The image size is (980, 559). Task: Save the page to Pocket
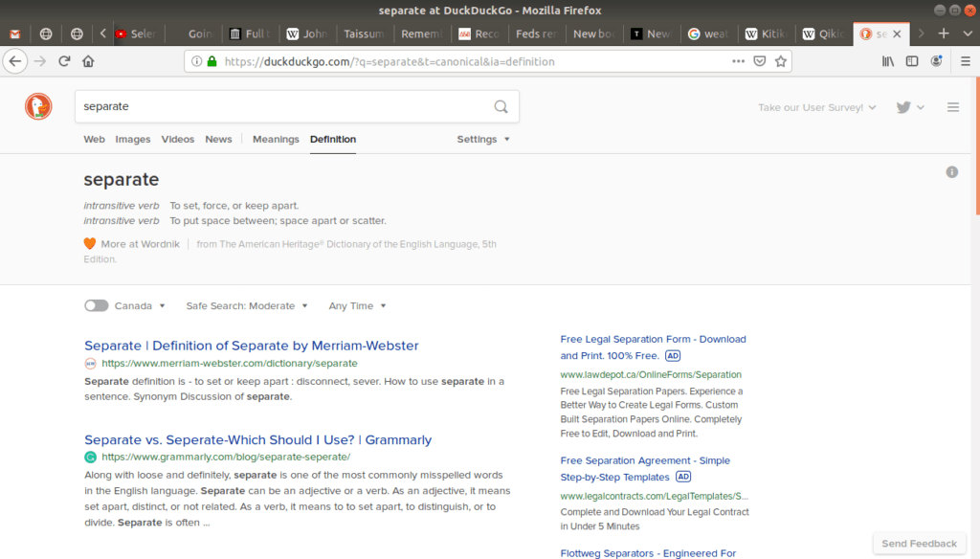coord(759,61)
